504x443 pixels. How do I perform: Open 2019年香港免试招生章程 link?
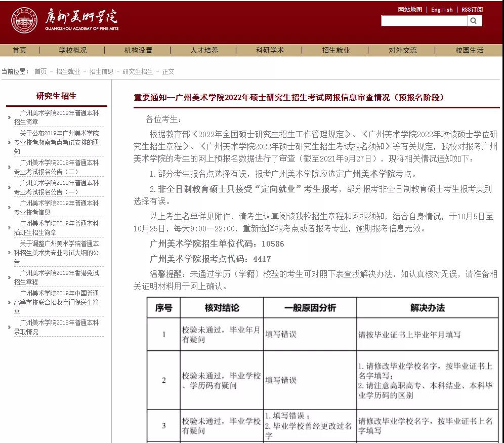57,277
